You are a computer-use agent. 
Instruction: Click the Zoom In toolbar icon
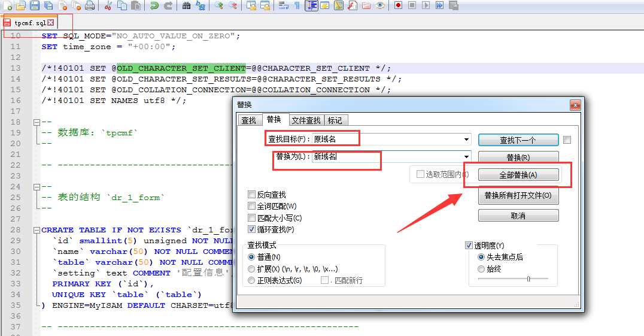(218, 5)
